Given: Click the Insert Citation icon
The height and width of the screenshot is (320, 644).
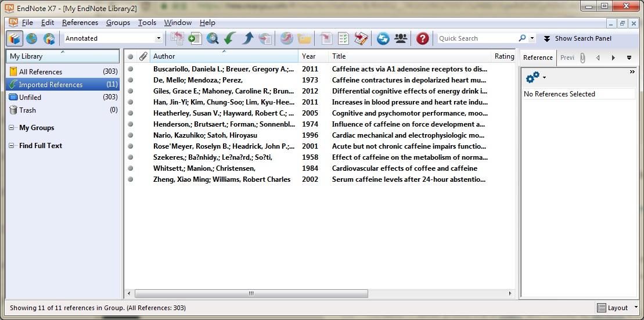Looking at the screenshot, I should pos(326,38).
